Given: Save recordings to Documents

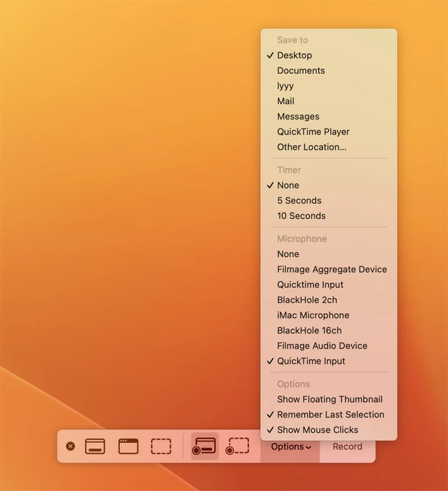Looking at the screenshot, I should pos(300,71).
